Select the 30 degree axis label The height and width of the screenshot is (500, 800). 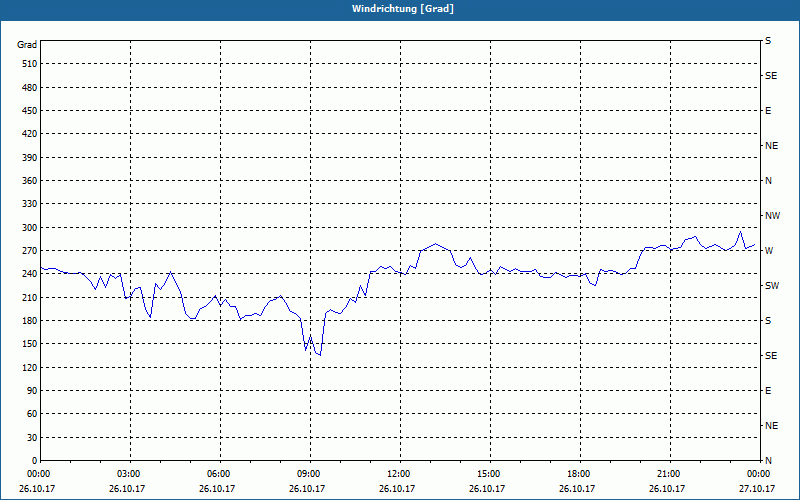coord(32,437)
